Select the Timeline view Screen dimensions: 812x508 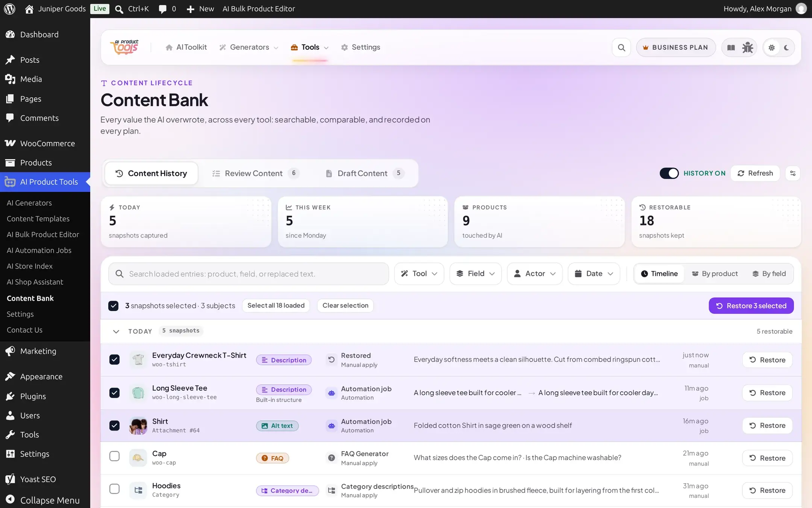pos(659,274)
